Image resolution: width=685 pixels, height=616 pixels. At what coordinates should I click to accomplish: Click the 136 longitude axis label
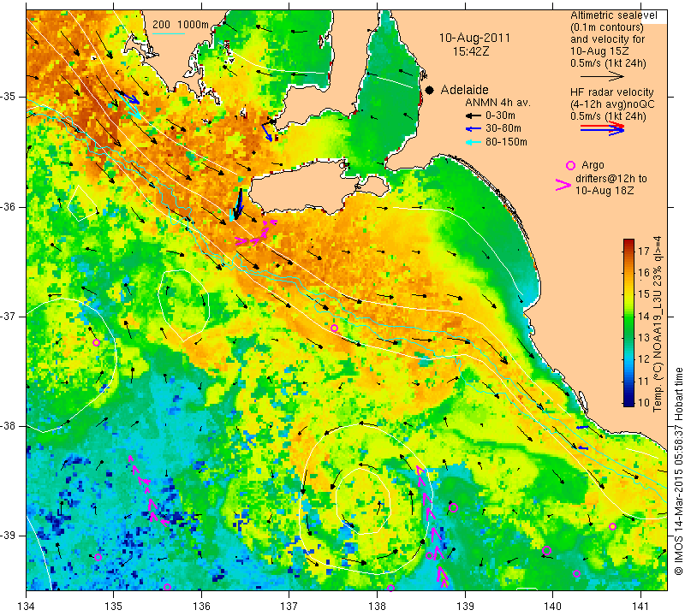pyautogui.click(x=201, y=607)
